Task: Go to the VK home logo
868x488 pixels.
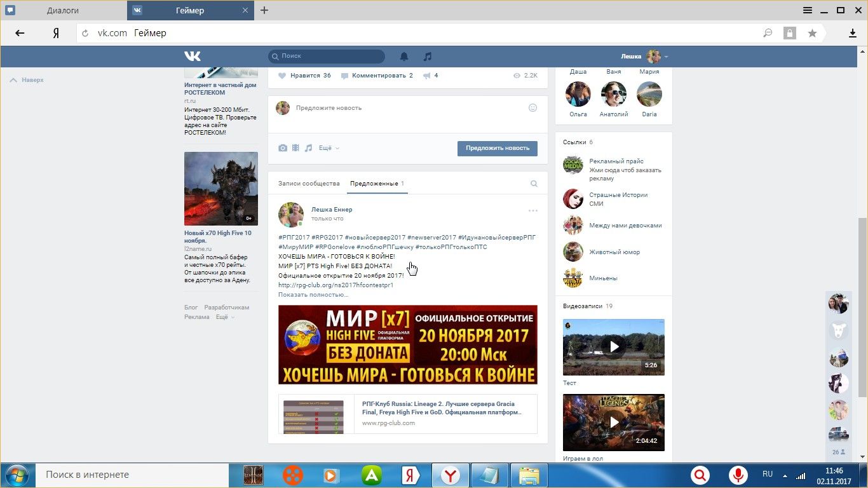Action: [193, 56]
